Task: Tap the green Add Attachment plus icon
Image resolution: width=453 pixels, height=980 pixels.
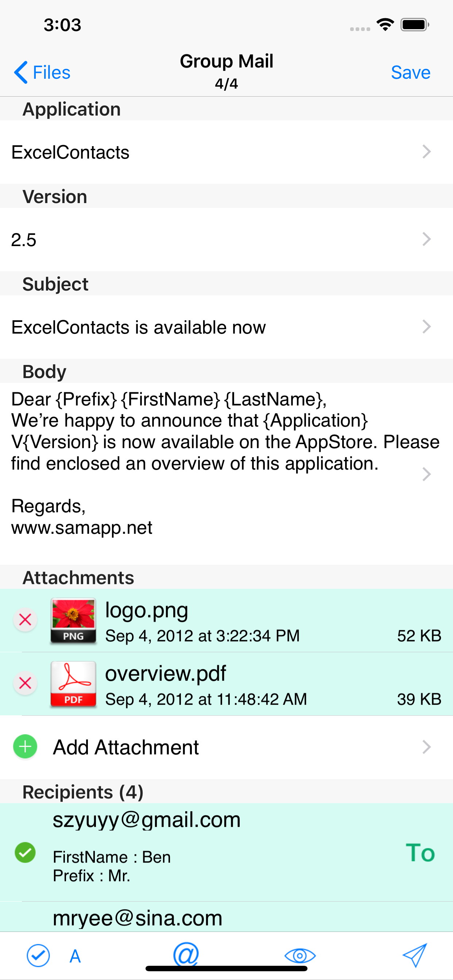Action: pos(25,746)
